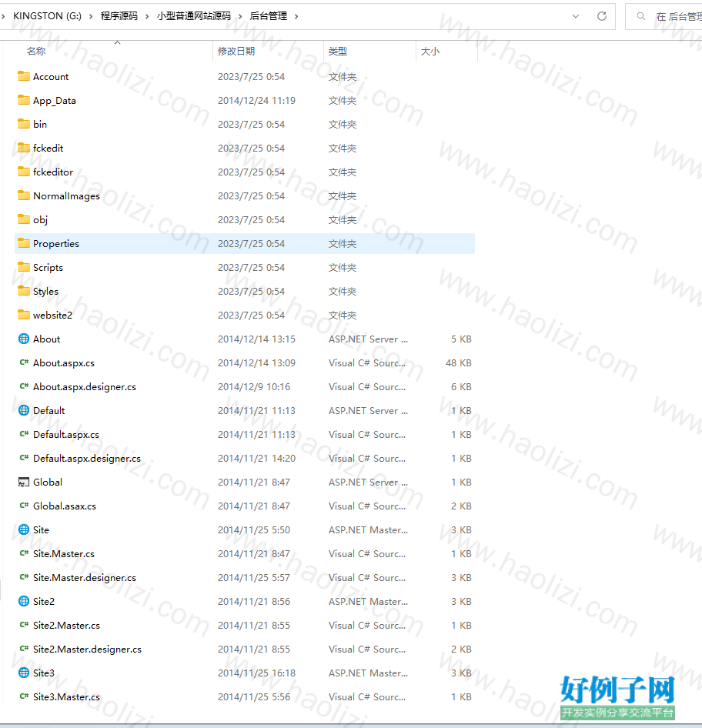Sort by 类型 column header
This screenshot has width=702, height=728.
338,51
